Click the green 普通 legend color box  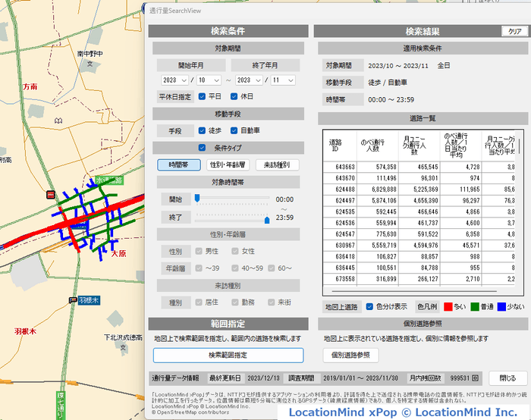coord(476,306)
